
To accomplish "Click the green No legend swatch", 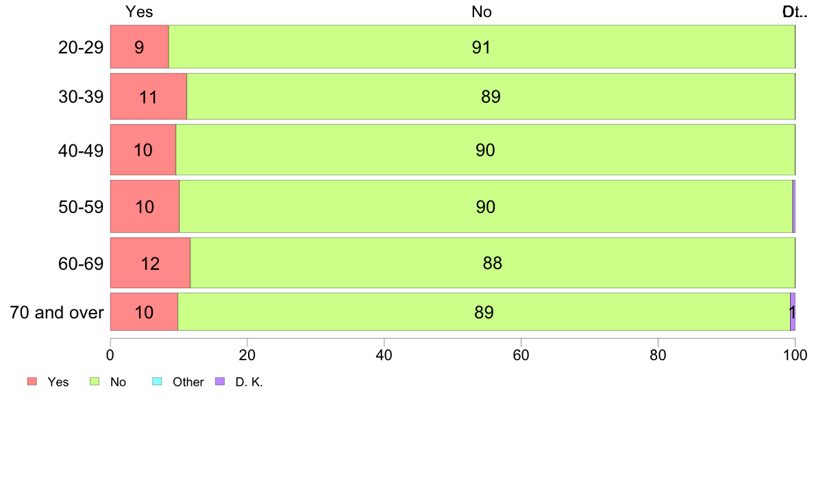I will [x=95, y=381].
